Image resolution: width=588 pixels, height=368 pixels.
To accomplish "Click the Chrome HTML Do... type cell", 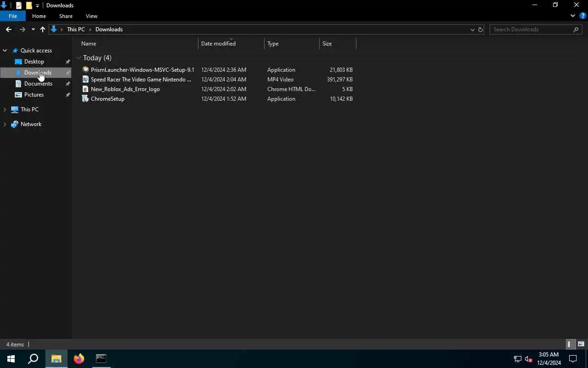I will [291, 89].
